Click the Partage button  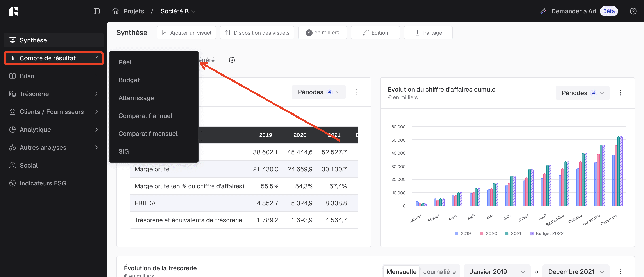click(x=428, y=33)
